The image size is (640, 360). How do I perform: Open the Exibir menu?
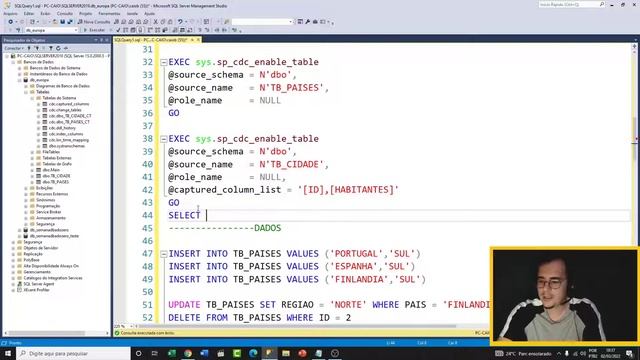[x=45, y=13]
